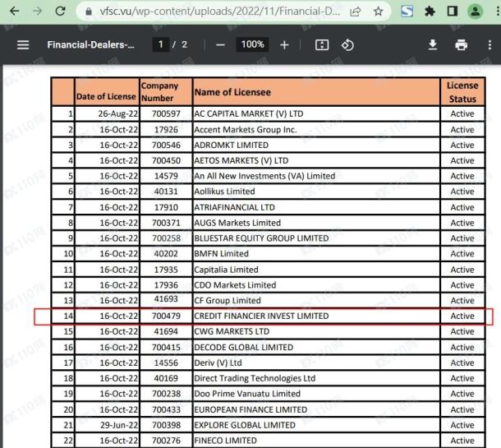Select CREDIT FINANCIER INVEST LIMITED
Image resolution: width=501 pixels, height=448 pixels.
click(261, 316)
